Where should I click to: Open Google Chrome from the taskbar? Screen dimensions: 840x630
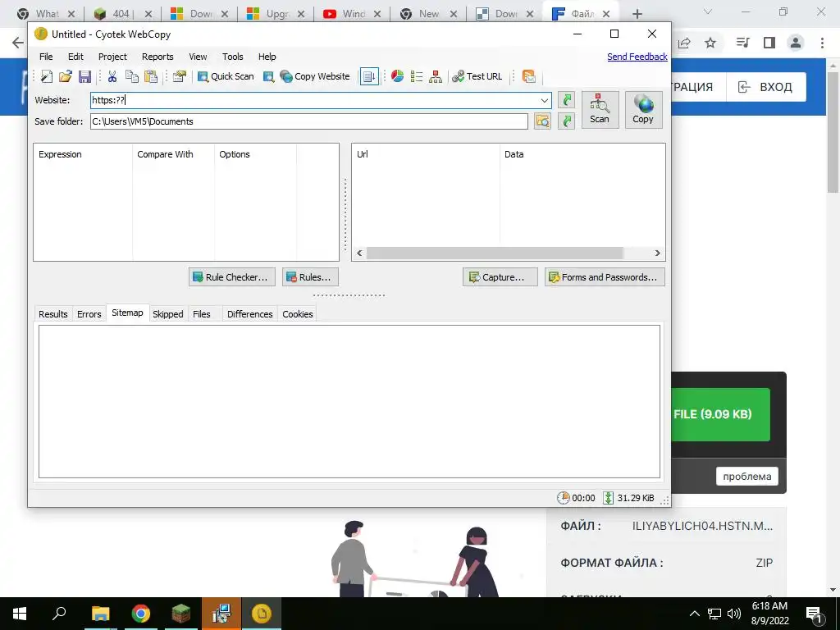141,614
